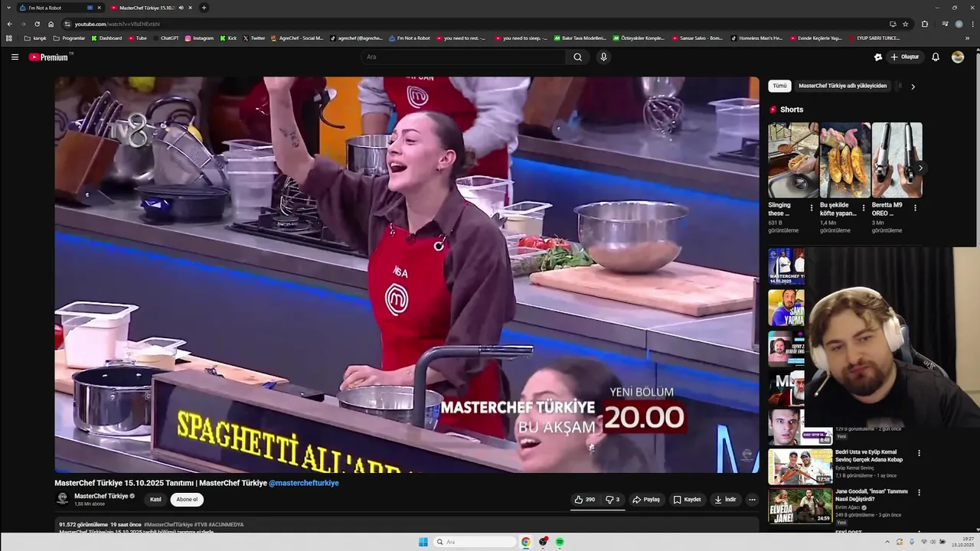Dislike the video with thumbs-down
This screenshot has width=980, height=551.
(612, 500)
